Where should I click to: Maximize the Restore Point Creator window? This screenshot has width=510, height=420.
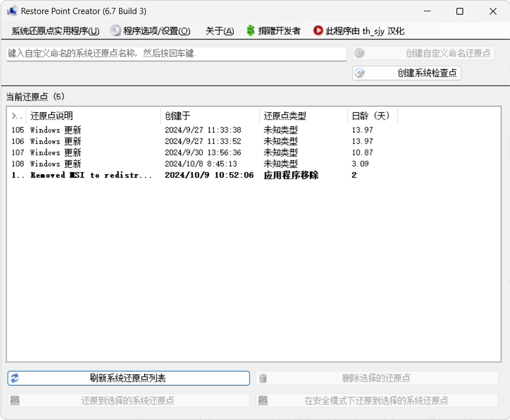(x=460, y=11)
